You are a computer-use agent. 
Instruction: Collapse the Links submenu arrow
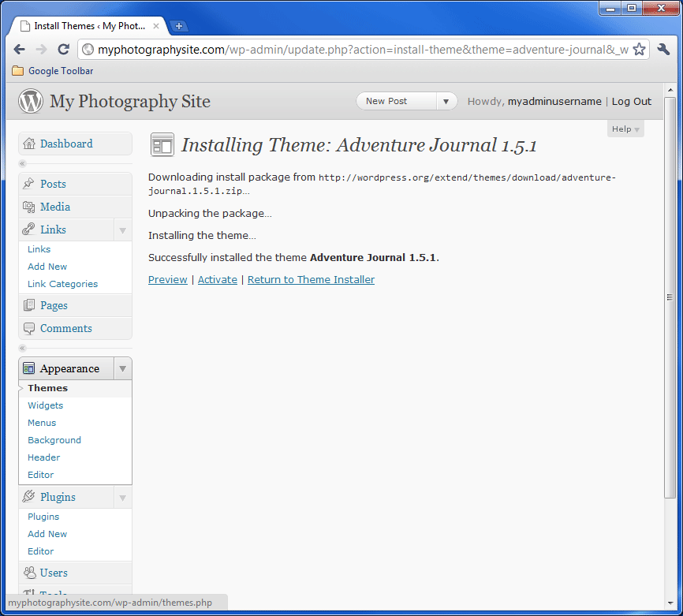pyautogui.click(x=123, y=230)
